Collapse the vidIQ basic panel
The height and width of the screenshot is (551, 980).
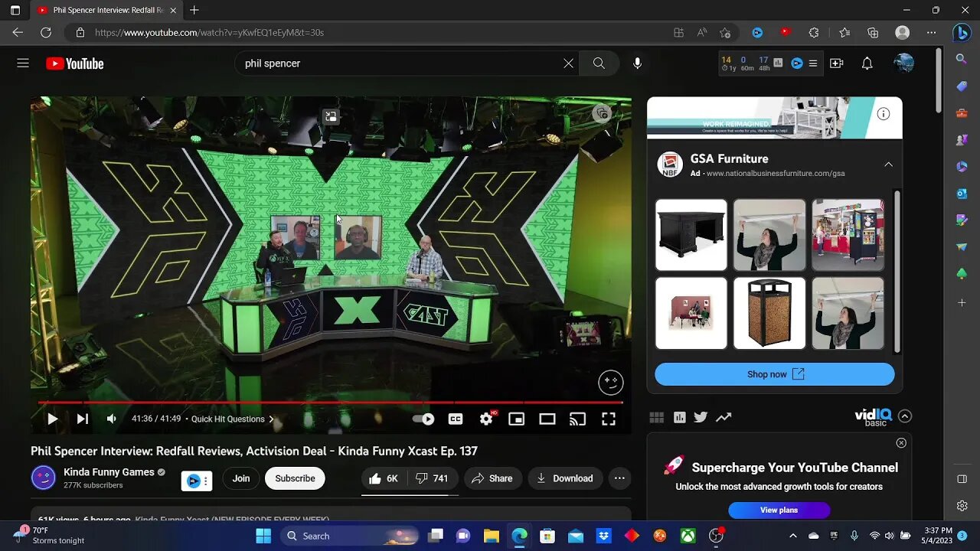point(905,416)
